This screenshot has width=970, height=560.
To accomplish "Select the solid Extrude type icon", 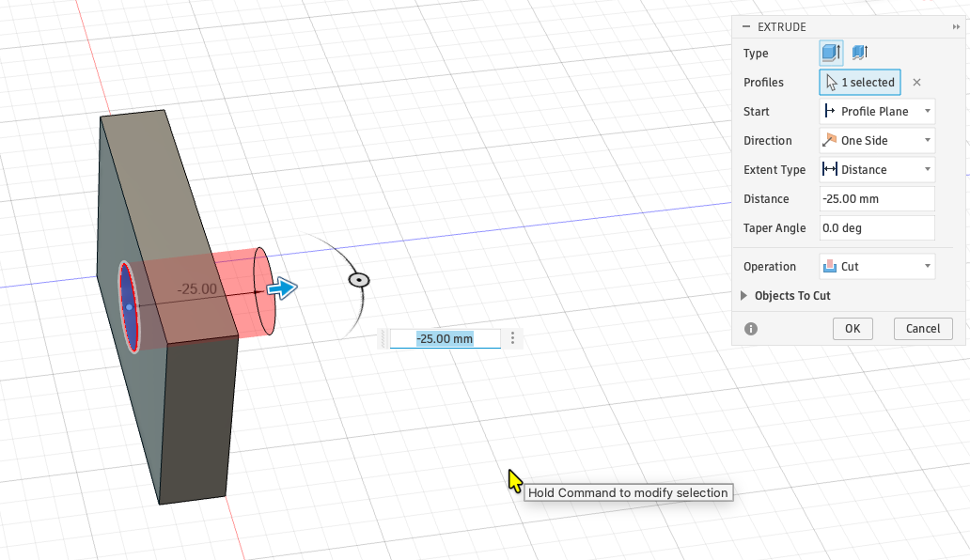I will click(x=831, y=54).
